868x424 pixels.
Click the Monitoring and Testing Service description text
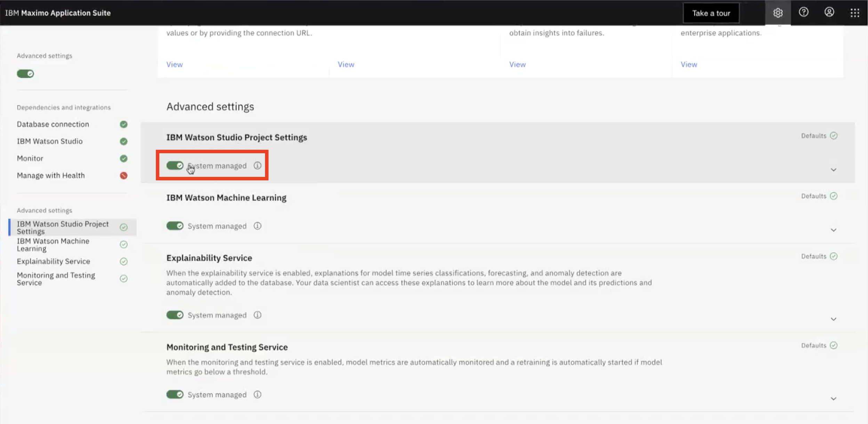tap(414, 367)
